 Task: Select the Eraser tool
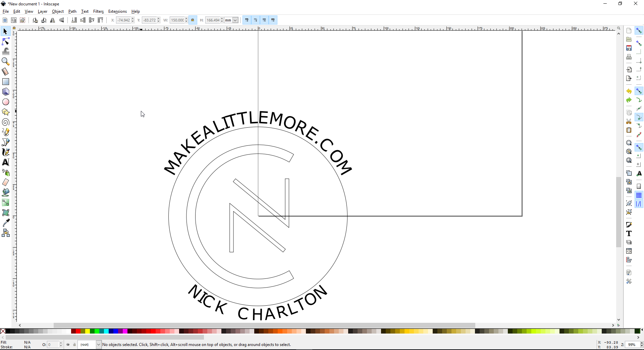click(5, 182)
